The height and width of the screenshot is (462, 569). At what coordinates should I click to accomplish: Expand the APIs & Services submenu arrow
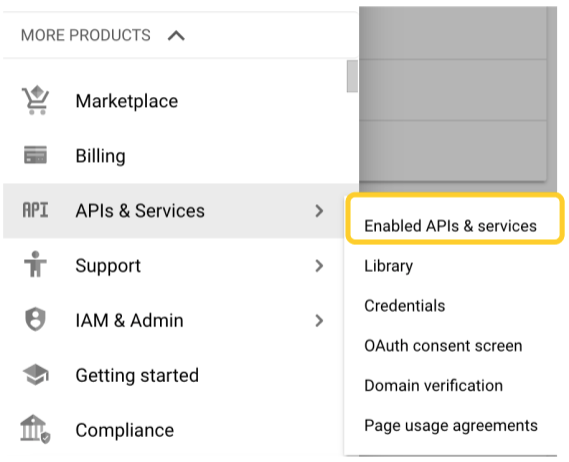pyautogui.click(x=319, y=211)
